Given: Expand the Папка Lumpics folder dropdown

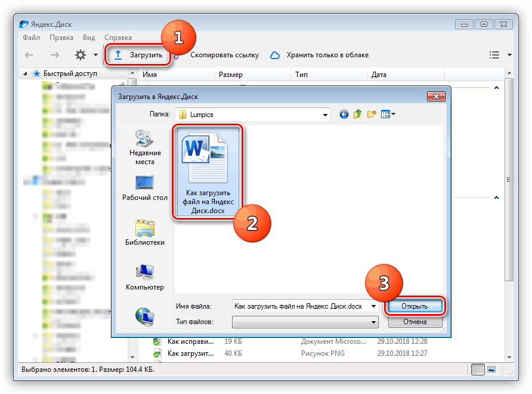Looking at the screenshot, I should tap(325, 114).
